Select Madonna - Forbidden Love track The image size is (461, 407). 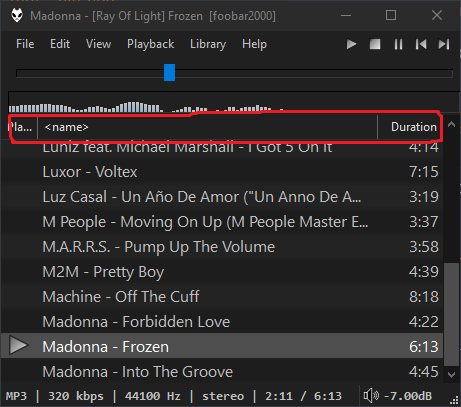coord(222,322)
